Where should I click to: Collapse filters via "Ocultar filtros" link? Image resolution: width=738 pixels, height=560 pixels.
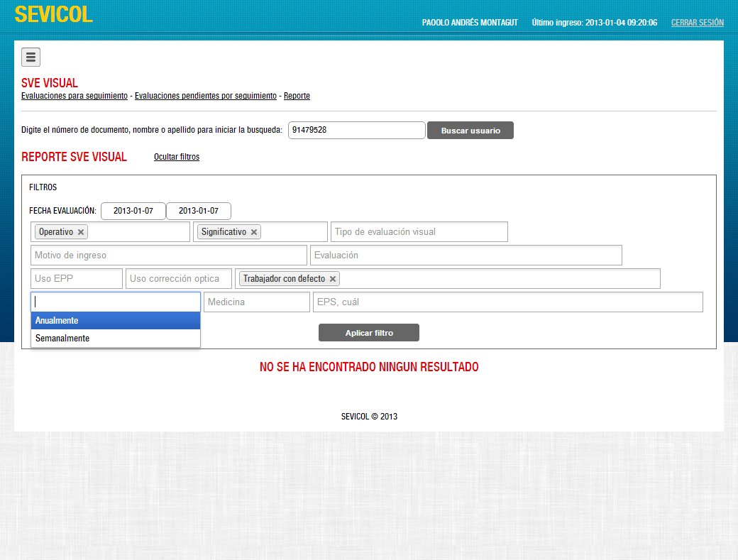coord(177,157)
